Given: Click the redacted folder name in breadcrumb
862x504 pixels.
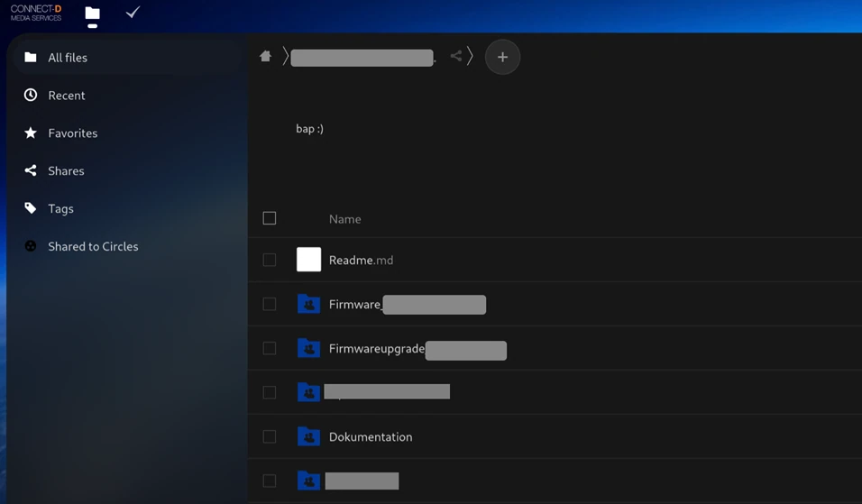Looking at the screenshot, I should (x=362, y=58).
